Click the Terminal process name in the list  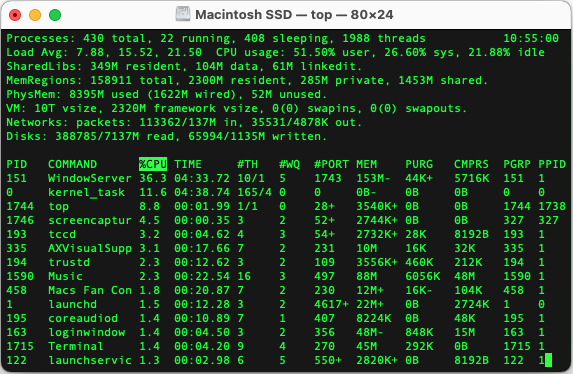click(x=76, y=346)
